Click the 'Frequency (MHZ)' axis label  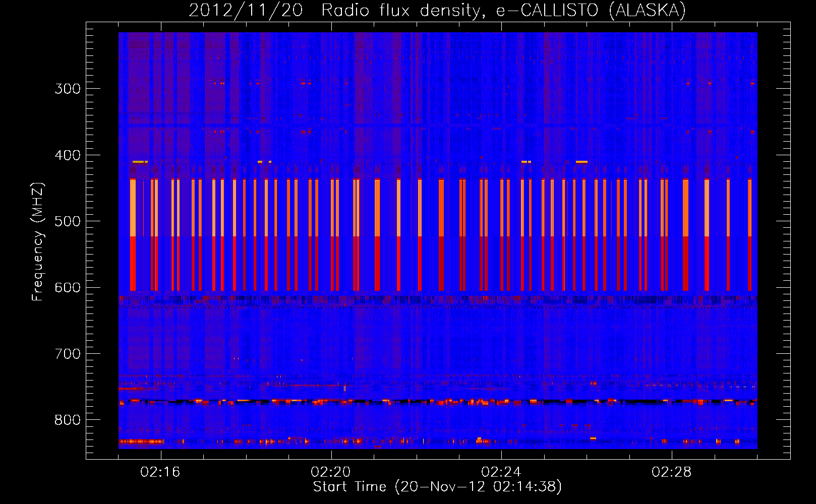pos(38,241)
